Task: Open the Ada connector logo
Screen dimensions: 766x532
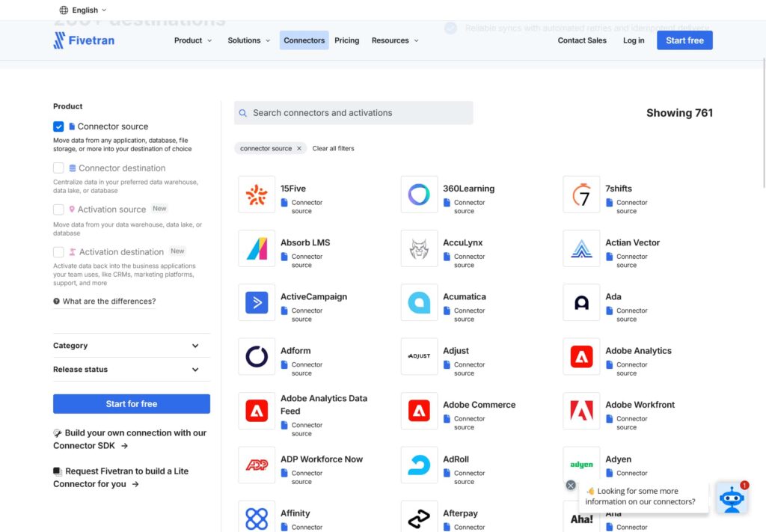Action: (x=581, y=302)
